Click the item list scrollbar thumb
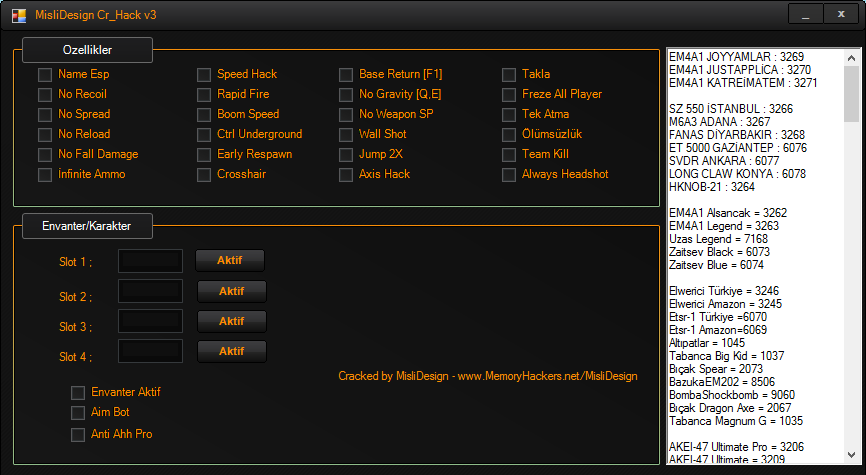The height and width of the screenshot is (475, 866). coord(852,94)
